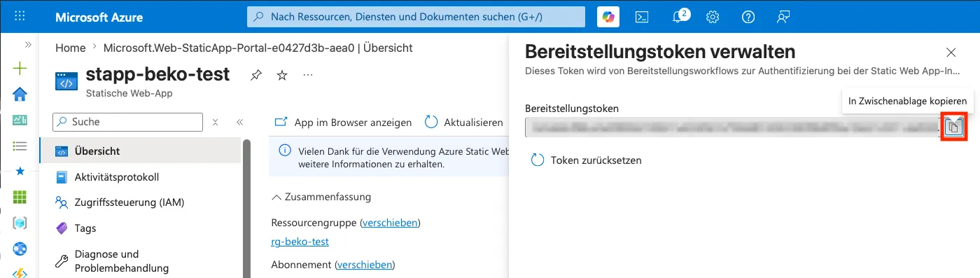
Task: Select Übersicht in the resource menu
Action: pos(140,151)
